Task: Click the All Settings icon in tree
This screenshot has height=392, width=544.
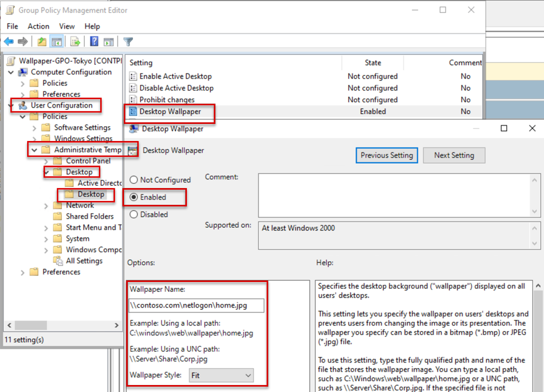Action: (x=58, y=261)
